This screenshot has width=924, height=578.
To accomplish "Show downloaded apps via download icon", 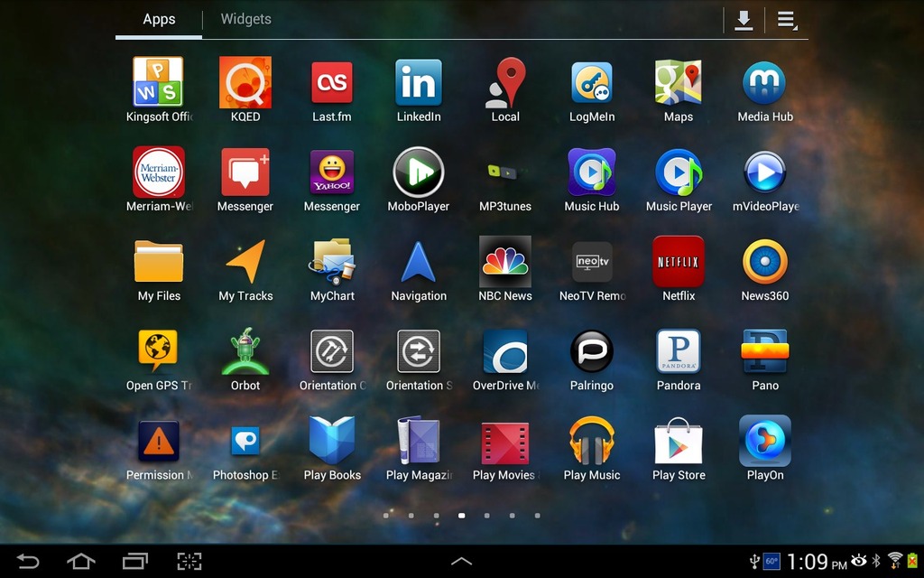I will pos(744,20).
